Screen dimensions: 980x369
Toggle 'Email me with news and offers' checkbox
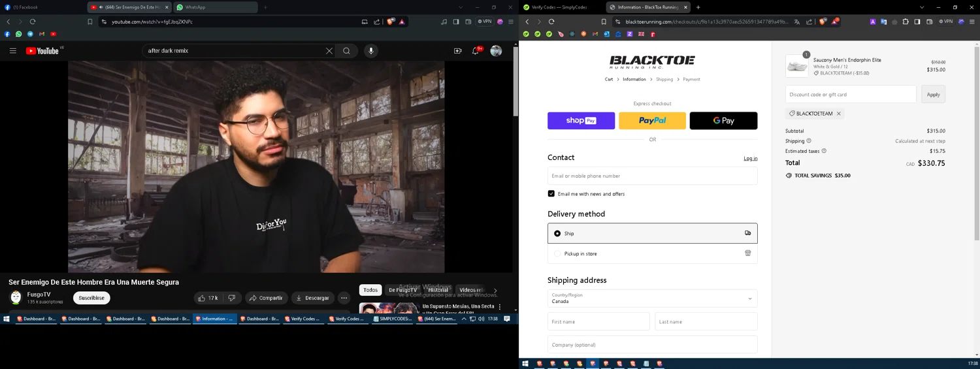[x=551, y=194]
